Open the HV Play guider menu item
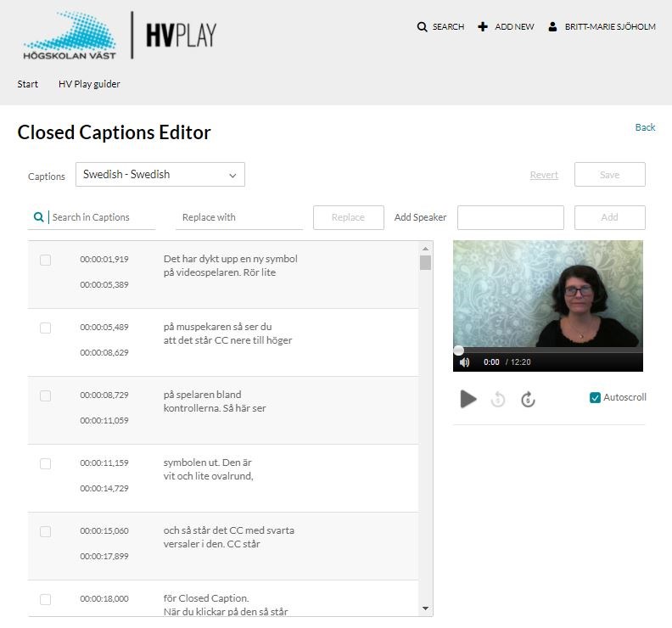Viewport: 672px width, 628px height. 89,84
